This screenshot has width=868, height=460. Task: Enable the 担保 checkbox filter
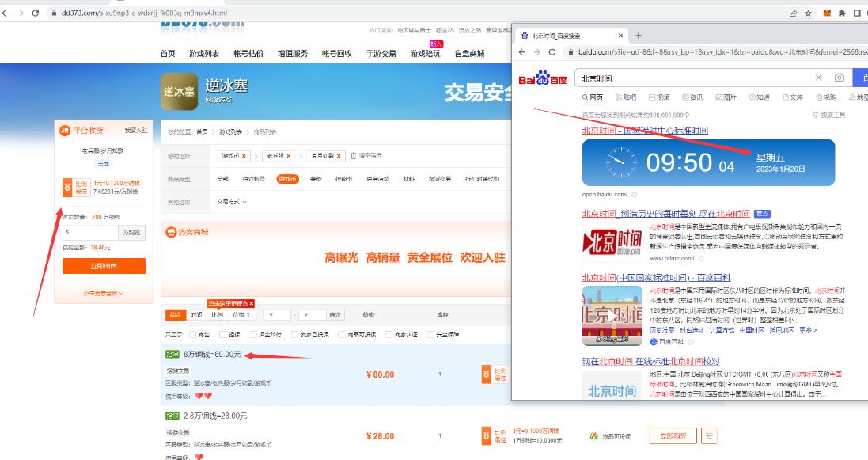coord(222,334)
